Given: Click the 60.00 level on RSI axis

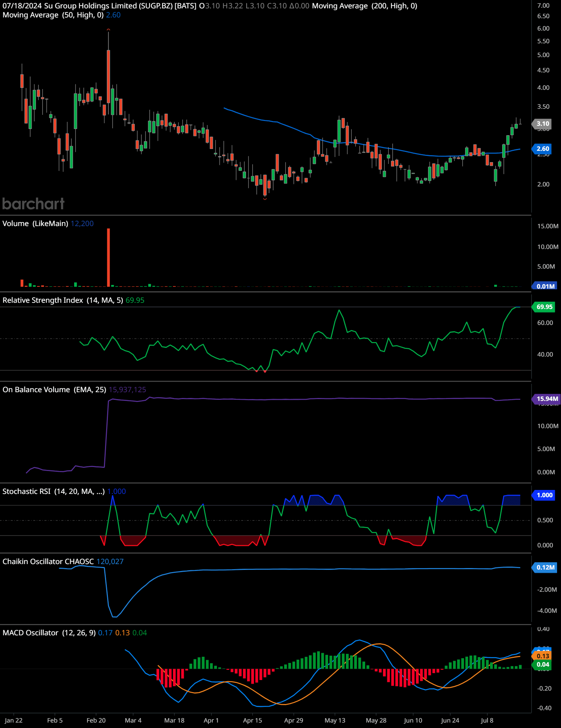Looking at the screenshot, I should (545, 323).
